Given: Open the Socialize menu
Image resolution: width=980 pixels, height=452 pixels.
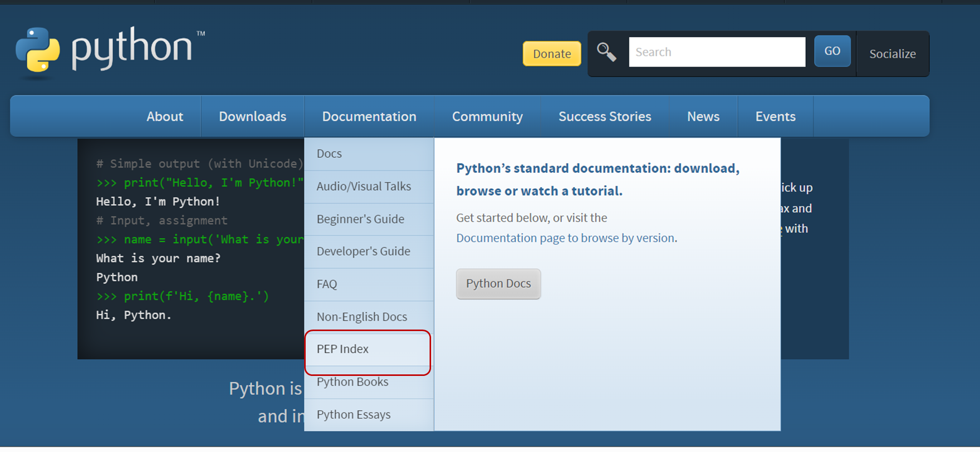Looking at the screenshot, I should [x=892, y=54].
